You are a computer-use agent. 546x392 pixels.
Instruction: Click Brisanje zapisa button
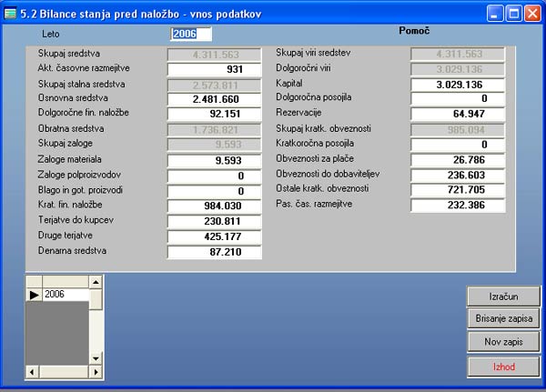click(x=504, y=319)
